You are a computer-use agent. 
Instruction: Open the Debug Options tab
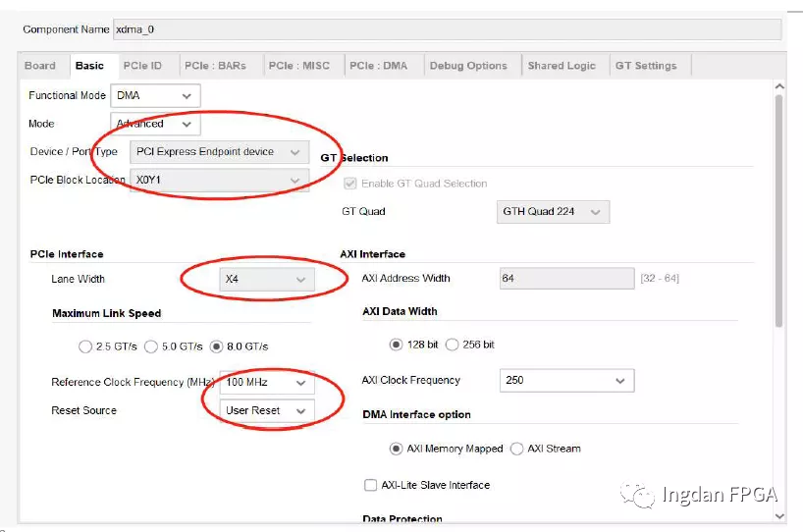[468, 66]
